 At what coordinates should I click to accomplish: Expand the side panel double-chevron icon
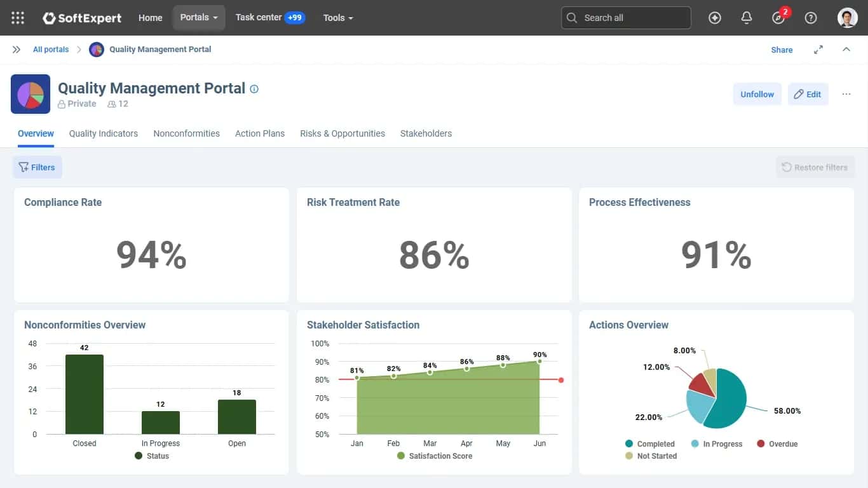pos(17,50)
